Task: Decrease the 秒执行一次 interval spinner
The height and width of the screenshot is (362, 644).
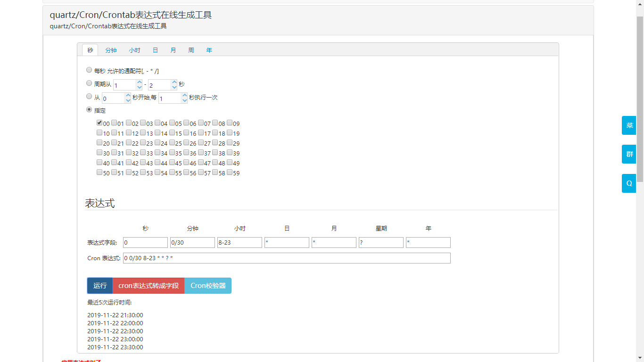Action: pos(184,101)
